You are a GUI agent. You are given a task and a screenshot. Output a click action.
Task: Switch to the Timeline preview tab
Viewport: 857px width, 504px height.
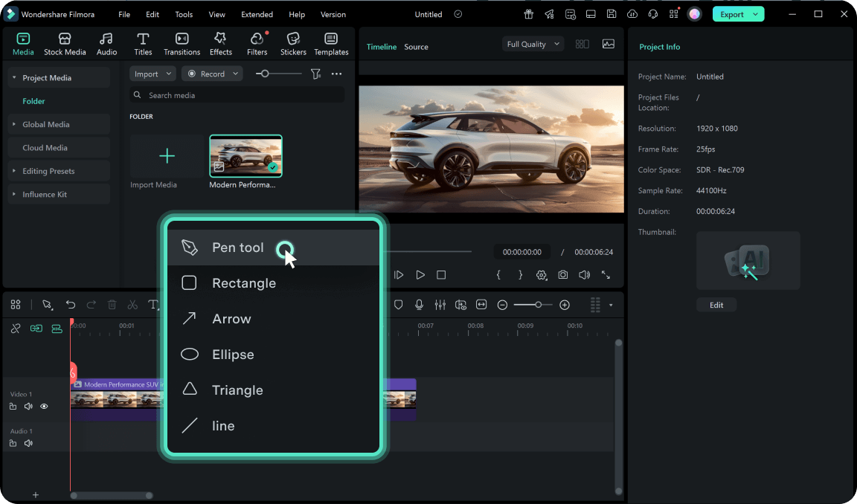coord(382,47)
